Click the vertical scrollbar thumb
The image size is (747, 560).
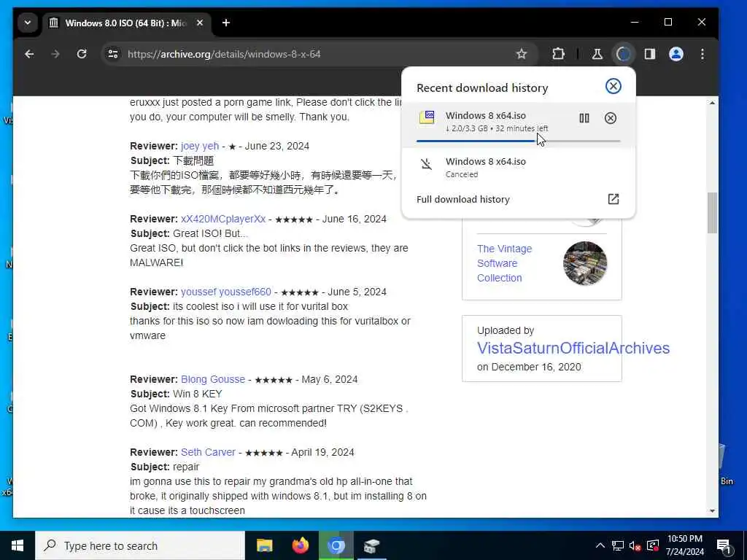[712, 213]
